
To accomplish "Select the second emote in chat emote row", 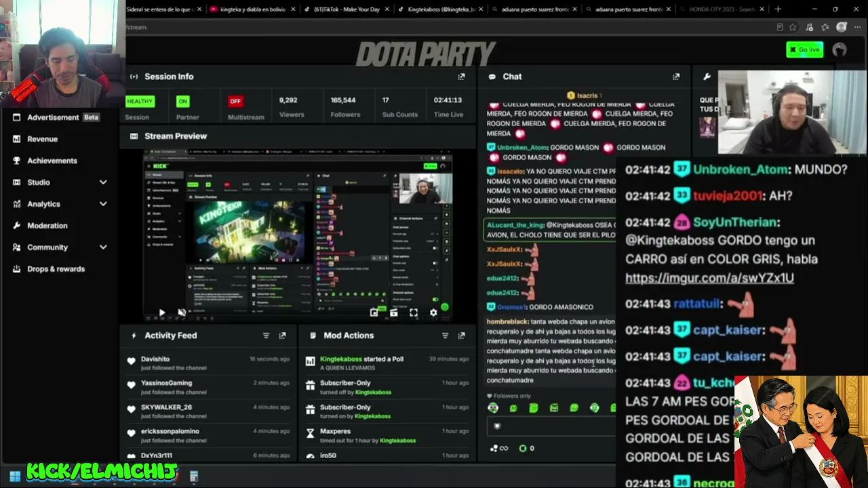I will pos(513,408).
